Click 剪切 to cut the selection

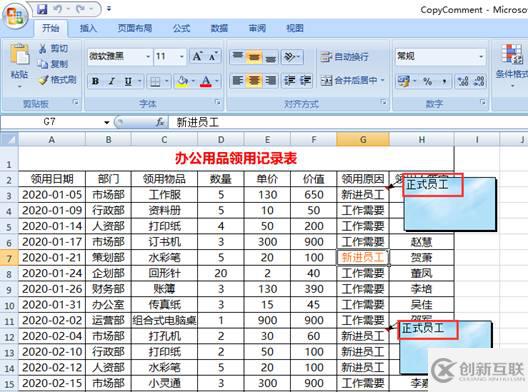pos(54,48)
